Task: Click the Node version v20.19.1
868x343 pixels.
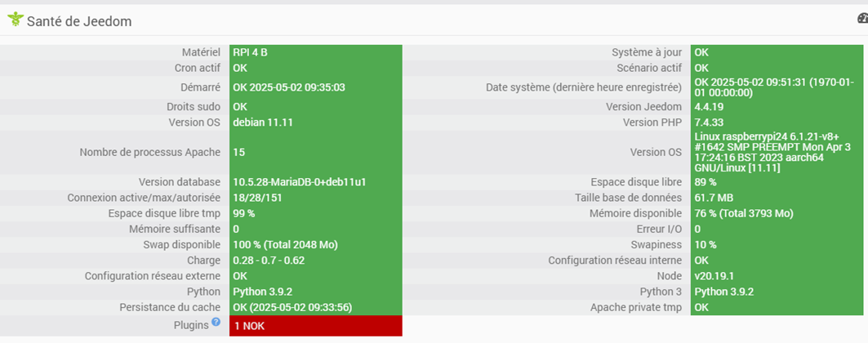Action: 714,275
